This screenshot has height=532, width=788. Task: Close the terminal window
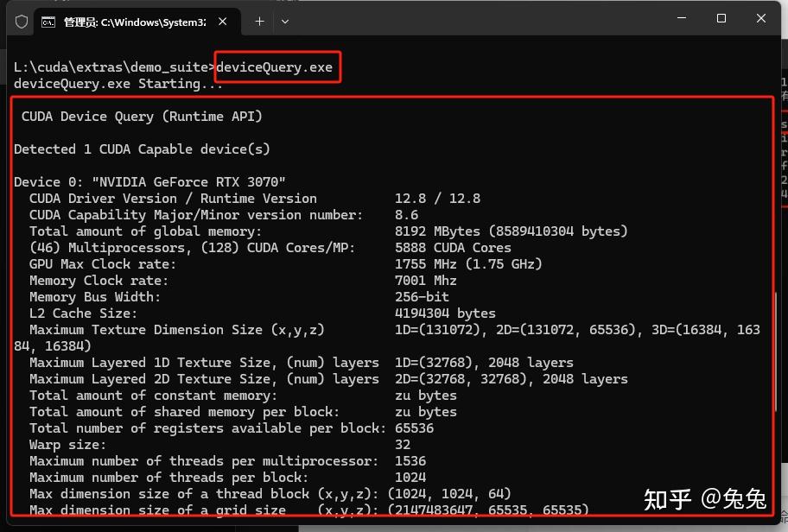click(761, 19)
